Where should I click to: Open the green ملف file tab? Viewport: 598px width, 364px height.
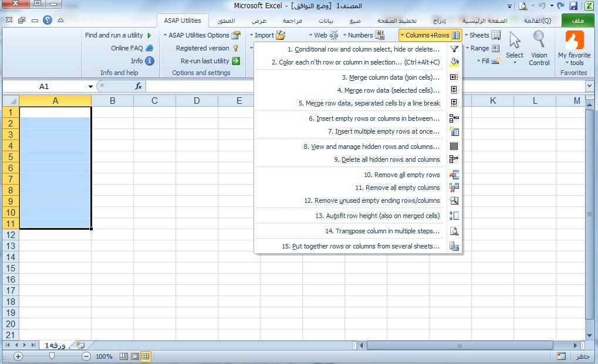click(x=578, y=21)
